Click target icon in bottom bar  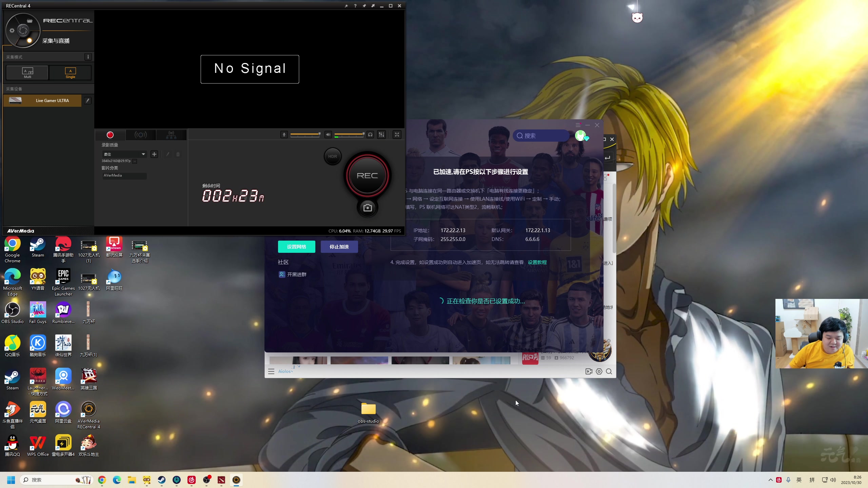pyautogui.click(x=599, y=371)
